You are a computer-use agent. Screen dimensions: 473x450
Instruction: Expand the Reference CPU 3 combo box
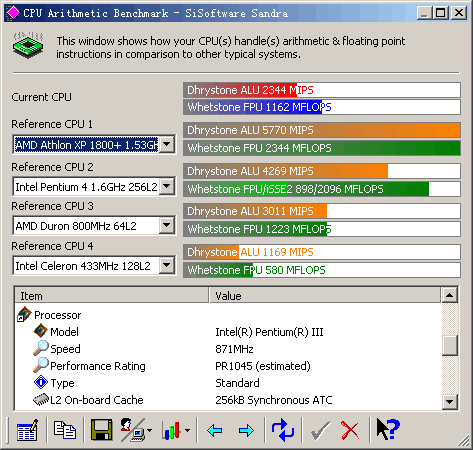click(x=167, y=226)
